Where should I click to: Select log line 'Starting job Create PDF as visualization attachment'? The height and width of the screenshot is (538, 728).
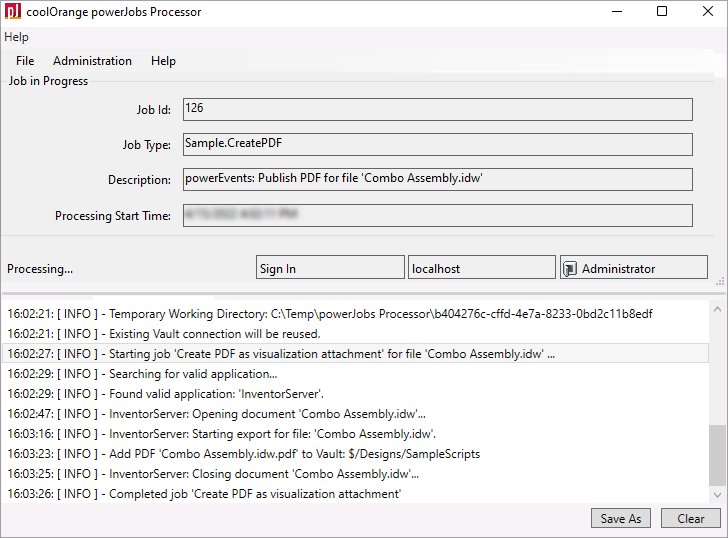[356, 354]
